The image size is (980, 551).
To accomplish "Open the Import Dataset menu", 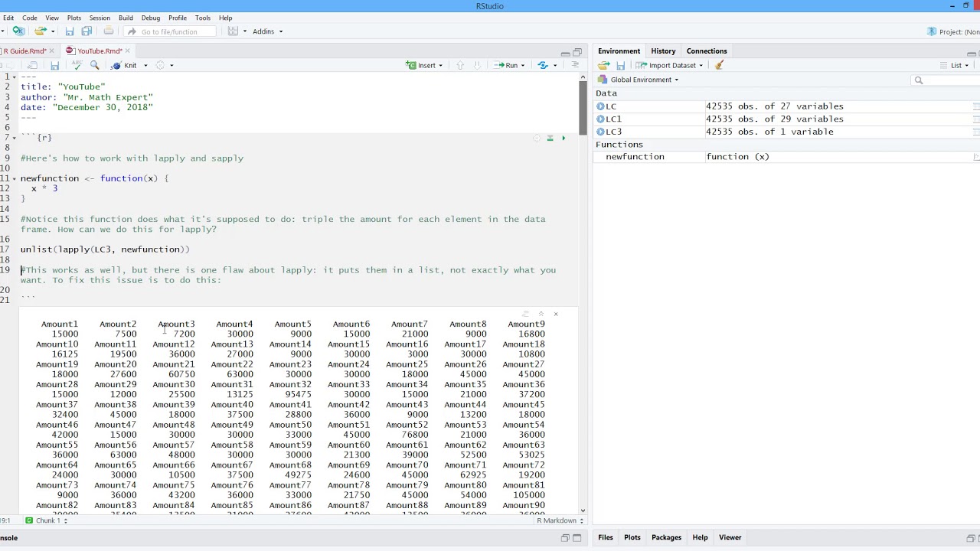I will pos(669,66).
